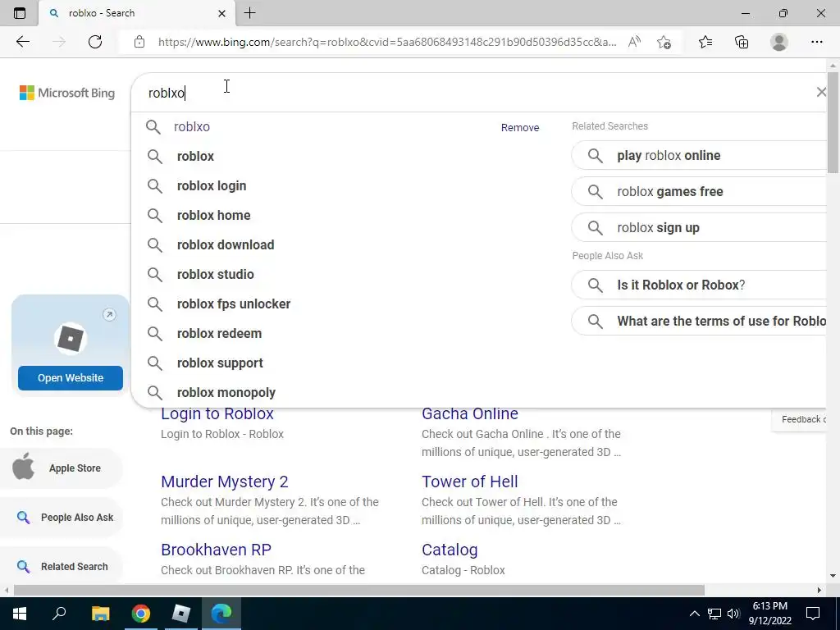This screenshot has height=630, width=840.
Task: Jump to People Also Ask section
Action: (x=62, y=517)
